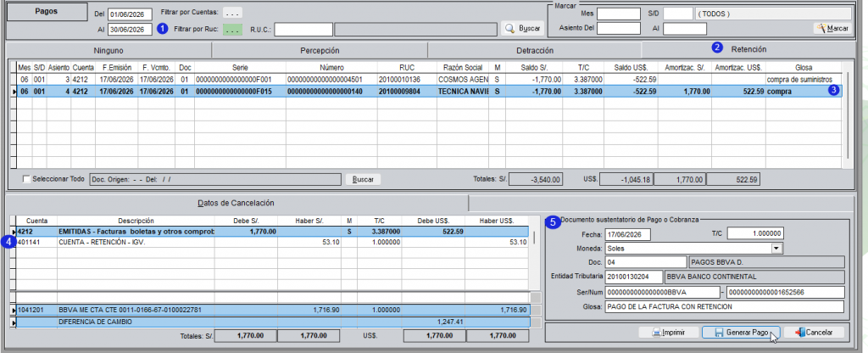Viewport: 868px width, 353px height.
Task: Click the glosa cell compra de suministros
Action: point(804,79)
